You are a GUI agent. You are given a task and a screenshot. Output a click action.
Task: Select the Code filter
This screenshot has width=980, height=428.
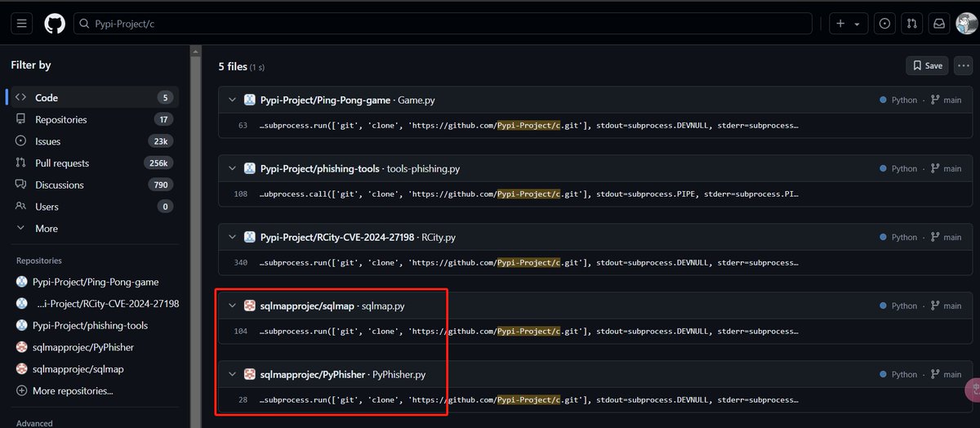[93, 97]
